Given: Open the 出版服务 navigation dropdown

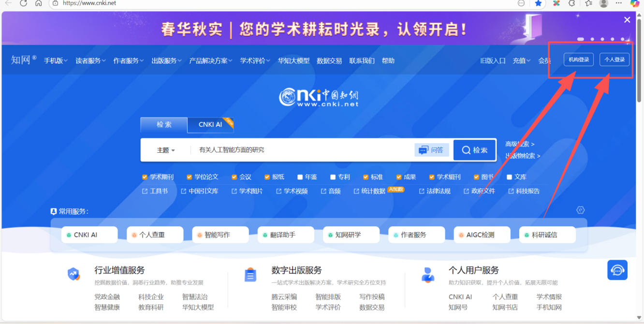Looking at the screenshot, I should (x=167, y=61).
